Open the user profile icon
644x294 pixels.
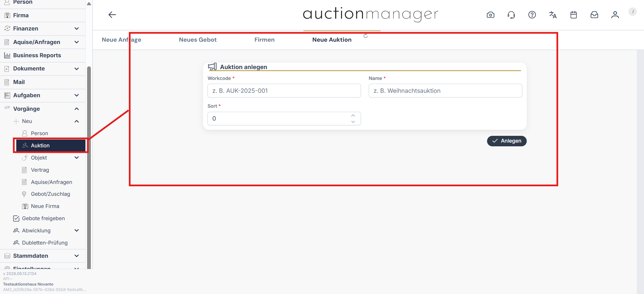point(615,15)
